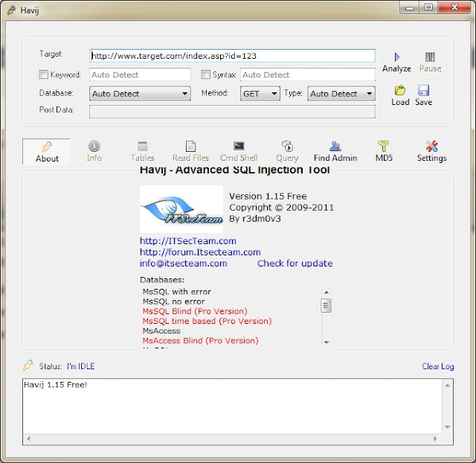Image resolution: width=476 pixels, height=463 pixels.
Task: Open the http://ITSecTeam.com link
Action: (x=188, y=241)
